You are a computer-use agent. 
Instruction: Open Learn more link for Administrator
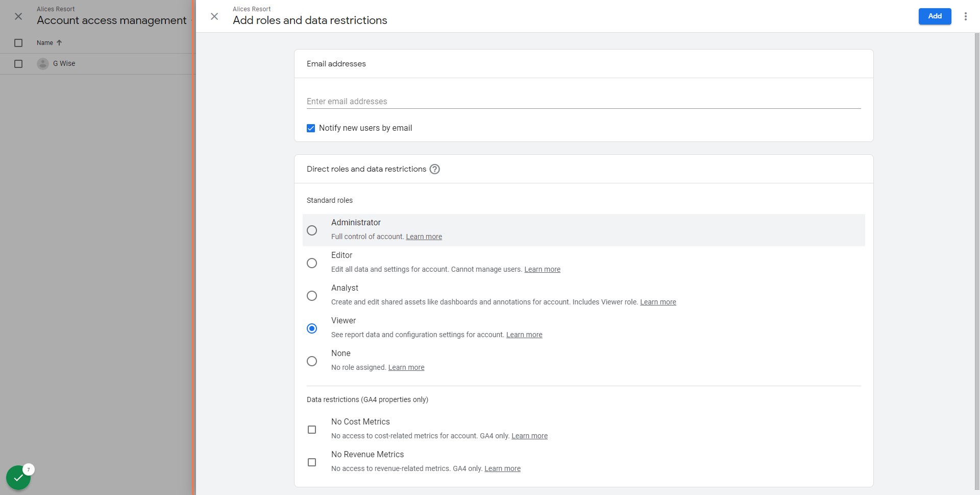(424, 237)
